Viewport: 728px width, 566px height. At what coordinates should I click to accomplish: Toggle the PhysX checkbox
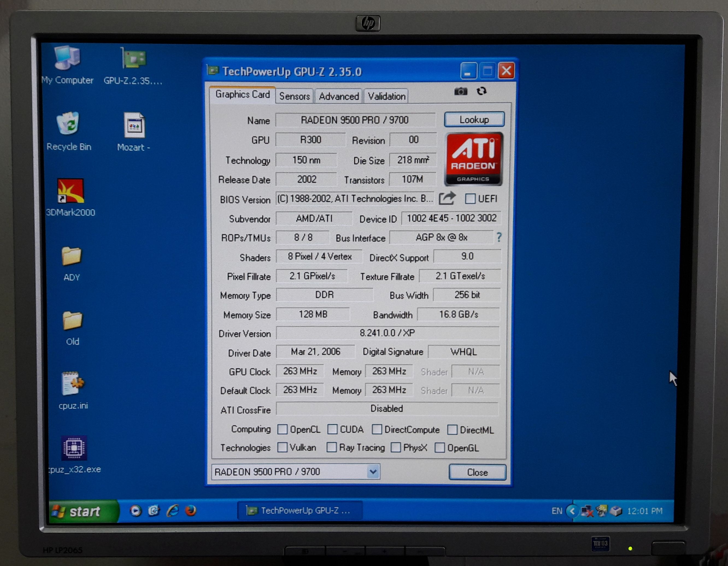396,448
